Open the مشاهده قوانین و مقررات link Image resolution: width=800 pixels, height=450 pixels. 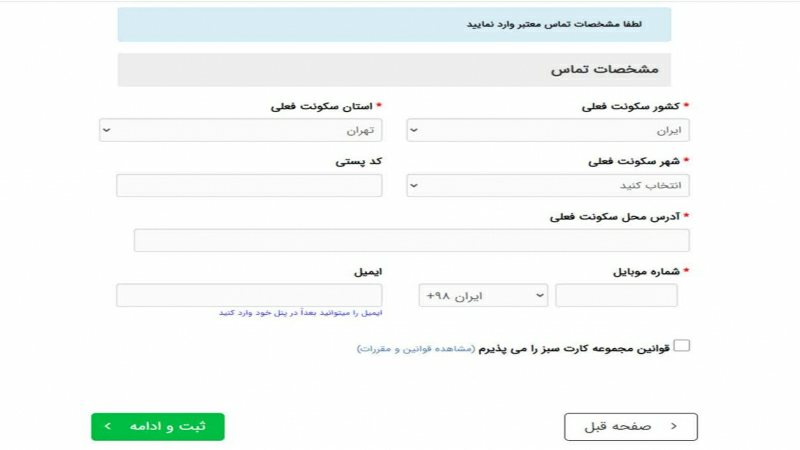click(x=416, y=348)
